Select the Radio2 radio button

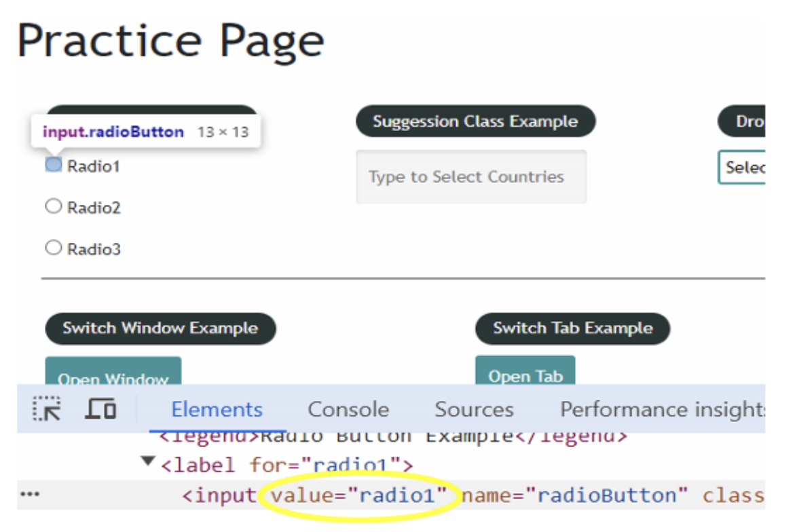[53, 207]
